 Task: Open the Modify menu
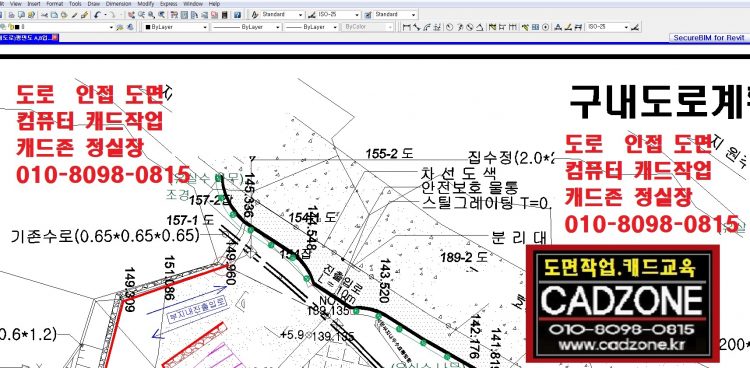146,3
